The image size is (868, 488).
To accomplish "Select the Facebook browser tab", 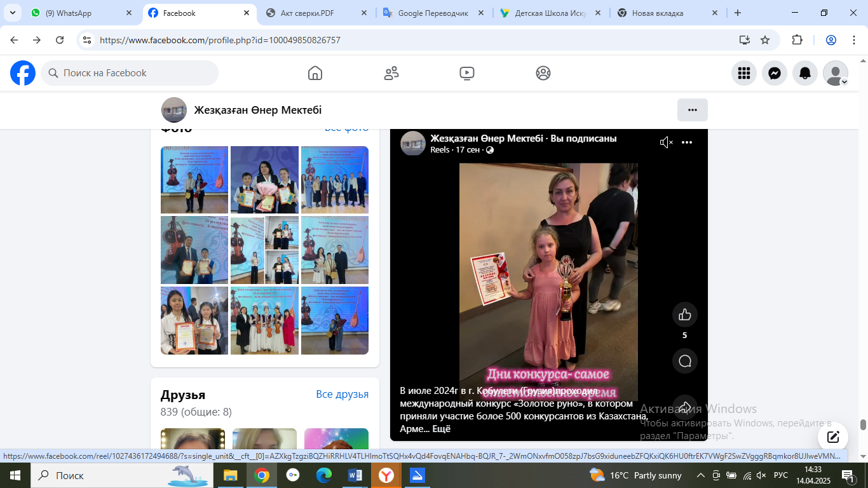I will click(200, 13).
